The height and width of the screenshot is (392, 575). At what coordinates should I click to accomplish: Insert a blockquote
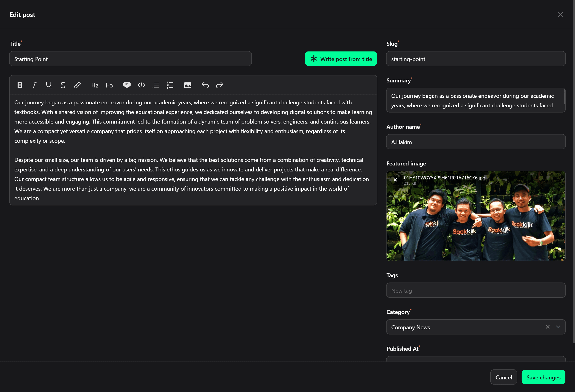click(x=127, y=85)
